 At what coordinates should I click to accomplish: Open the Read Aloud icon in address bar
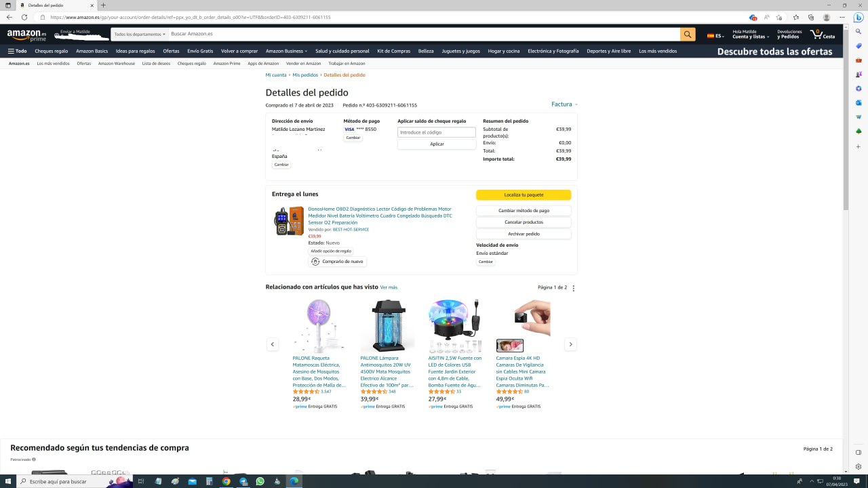click(x=767, y=17)
